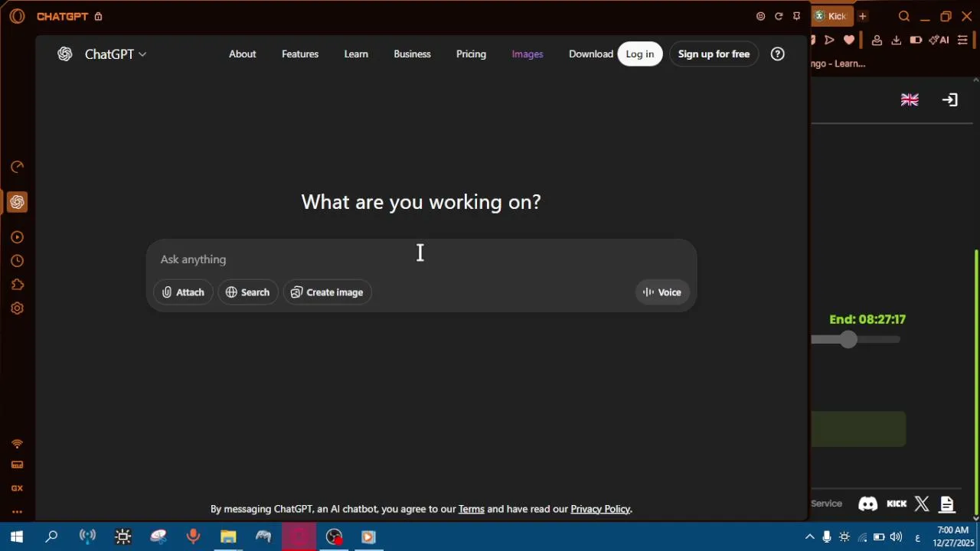Click the browser tab search magnifier icon
The image size is (980, 551).
tap(904, 16)
